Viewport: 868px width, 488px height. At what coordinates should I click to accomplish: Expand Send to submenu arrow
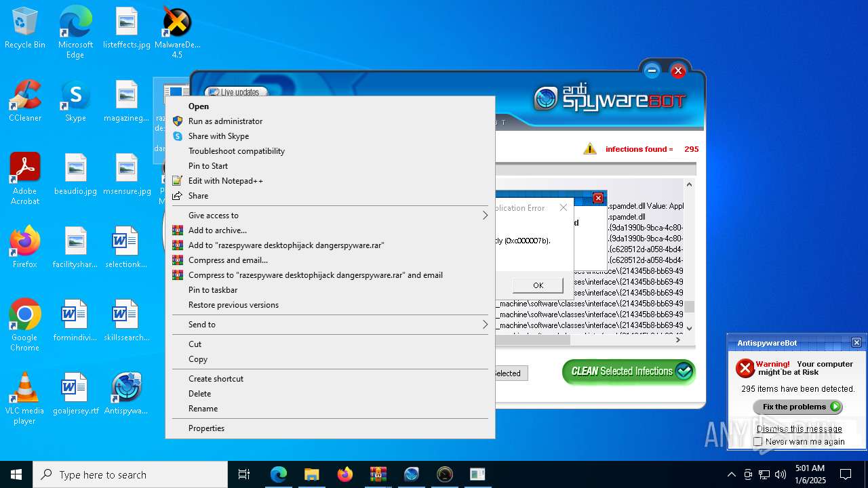tap(485, 325)
